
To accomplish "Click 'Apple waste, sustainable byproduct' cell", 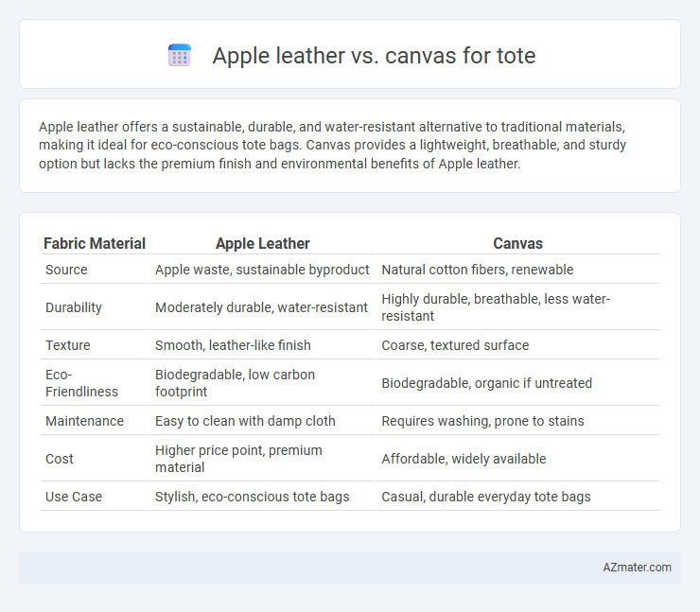I will [263, 270].
